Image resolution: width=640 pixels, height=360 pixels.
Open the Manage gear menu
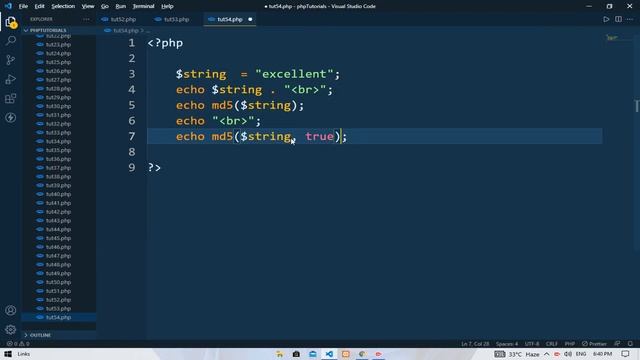click(11, 329)
